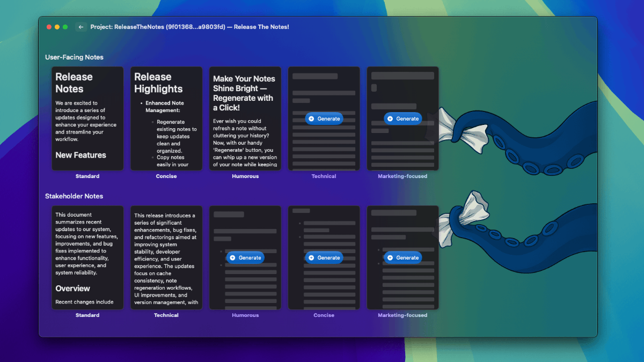Generate the stakeholder Concise note
This screenshot has width=644, height=362.
point(324,257)
